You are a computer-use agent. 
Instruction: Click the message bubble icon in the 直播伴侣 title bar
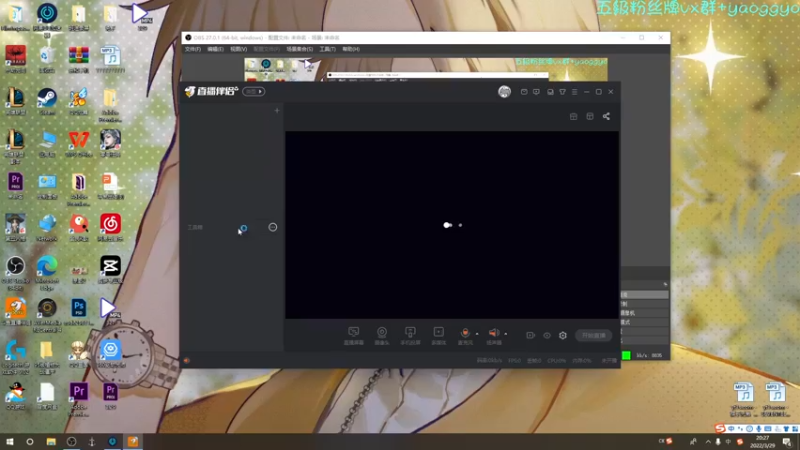[536, 92]
